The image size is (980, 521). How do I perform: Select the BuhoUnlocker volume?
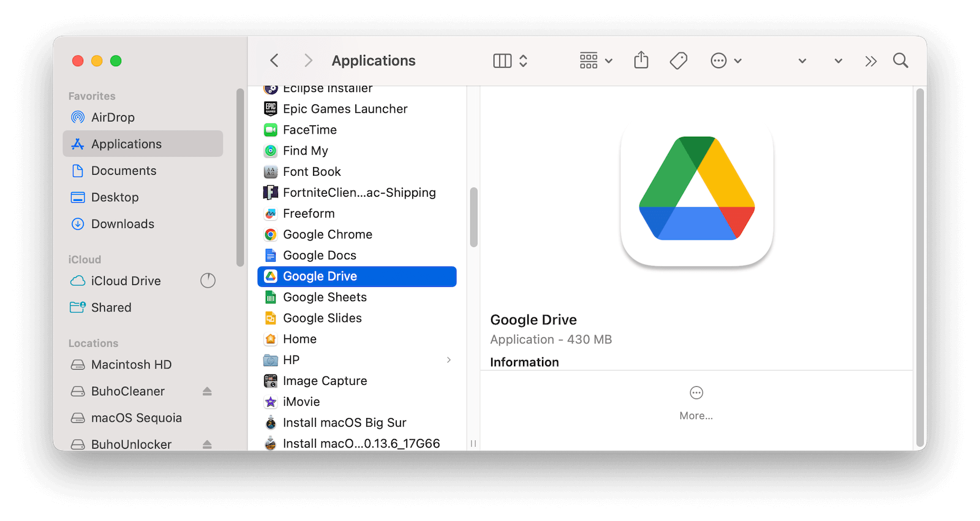click(x=143, y=444)
